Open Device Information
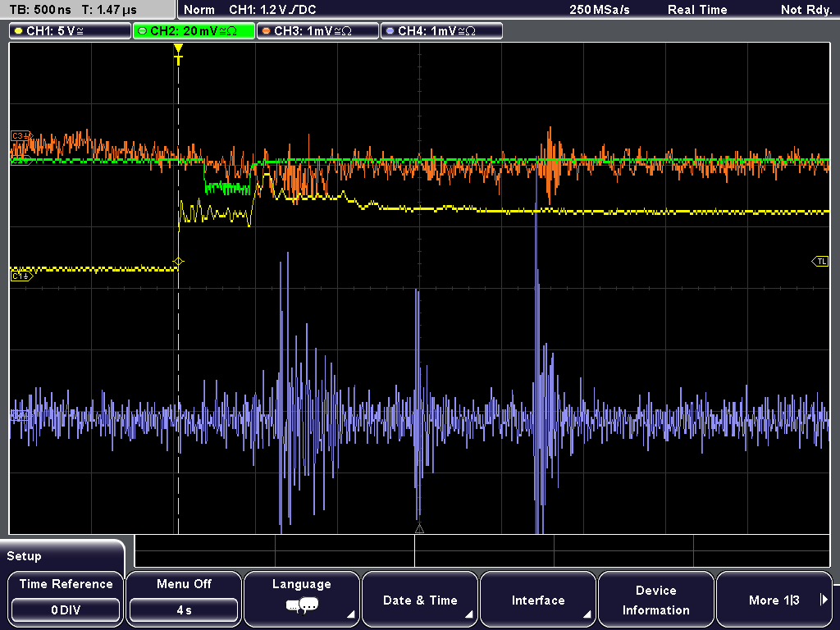The image size is (840, 630). (x=655, y=599)
